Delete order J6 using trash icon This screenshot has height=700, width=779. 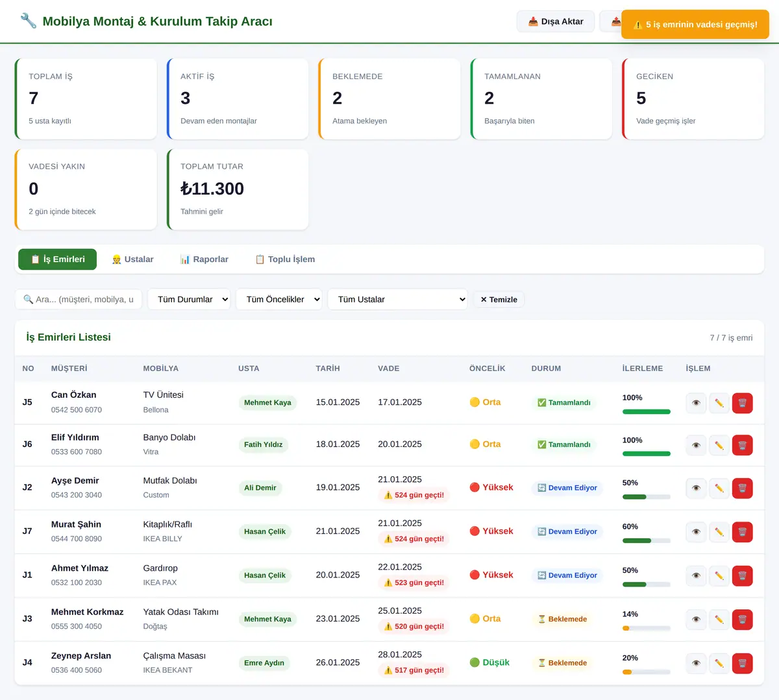point(743,445)
